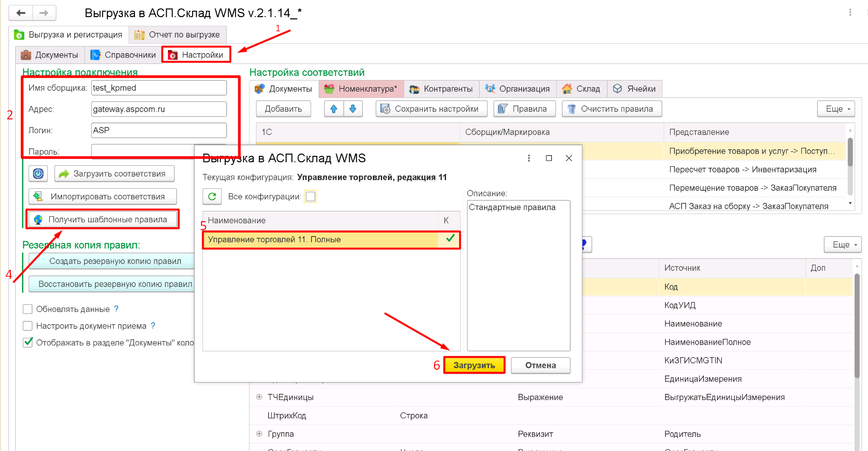The image size is (868, 451).
Task: Expand the 'Группа' tree row
Action: (259, 434)
